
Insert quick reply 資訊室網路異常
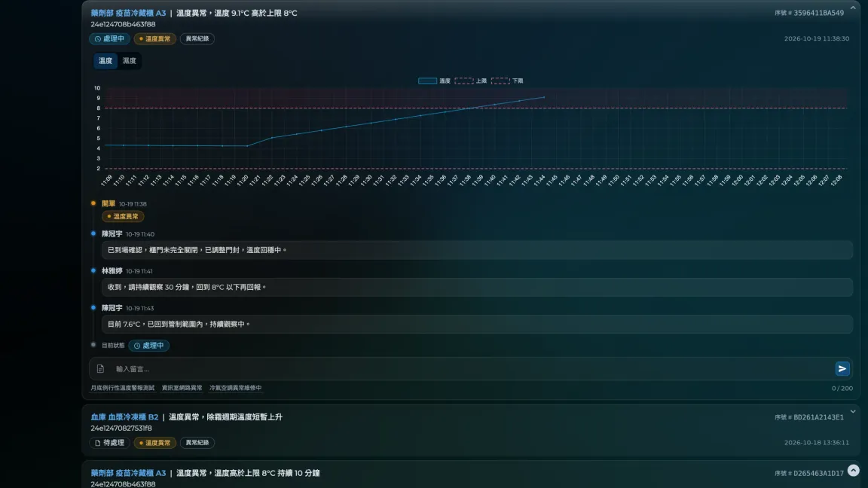[x=182, y=388]
